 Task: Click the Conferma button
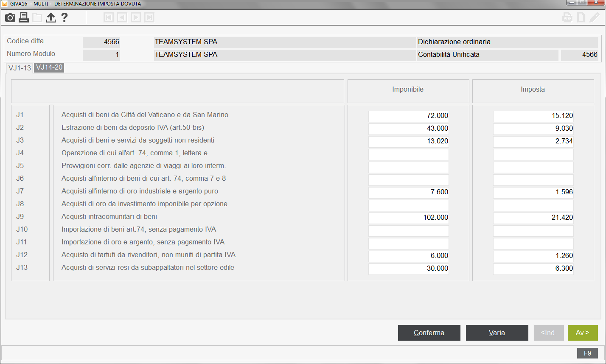pyautogui.click(x=429, y=333)
